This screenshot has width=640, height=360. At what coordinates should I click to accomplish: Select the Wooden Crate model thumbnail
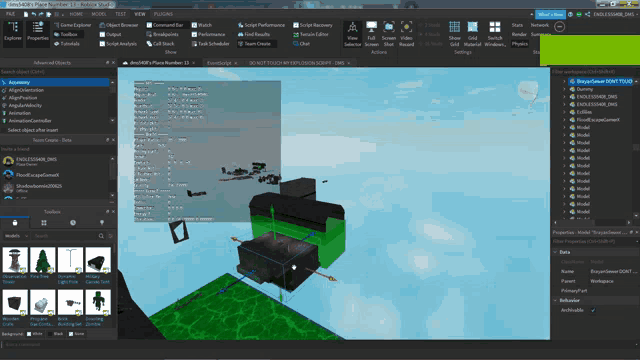(x=15, y=302)
